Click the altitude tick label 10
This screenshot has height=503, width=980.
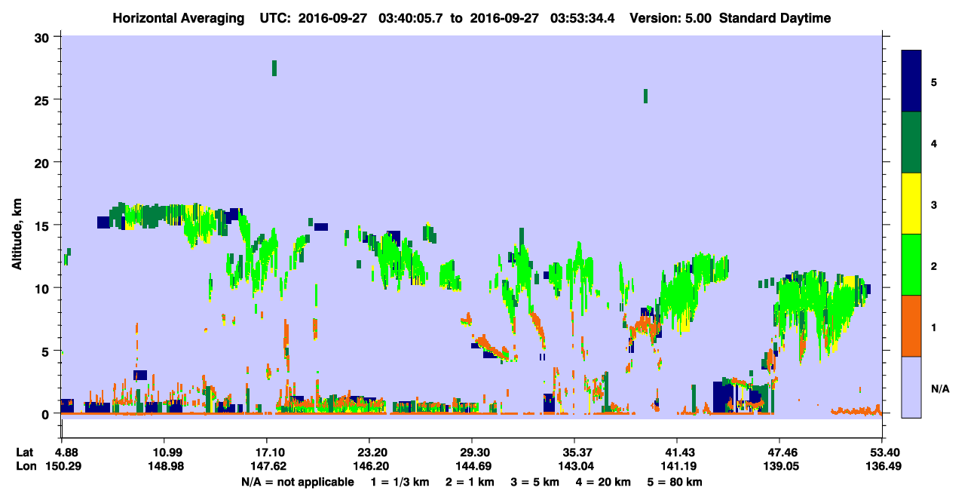pyautogui.click(x=43, y=288)
